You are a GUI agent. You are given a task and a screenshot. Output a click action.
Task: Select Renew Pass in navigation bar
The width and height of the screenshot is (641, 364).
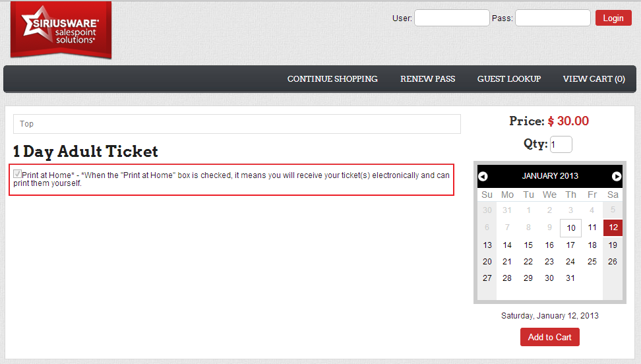(x=427, y=79)
